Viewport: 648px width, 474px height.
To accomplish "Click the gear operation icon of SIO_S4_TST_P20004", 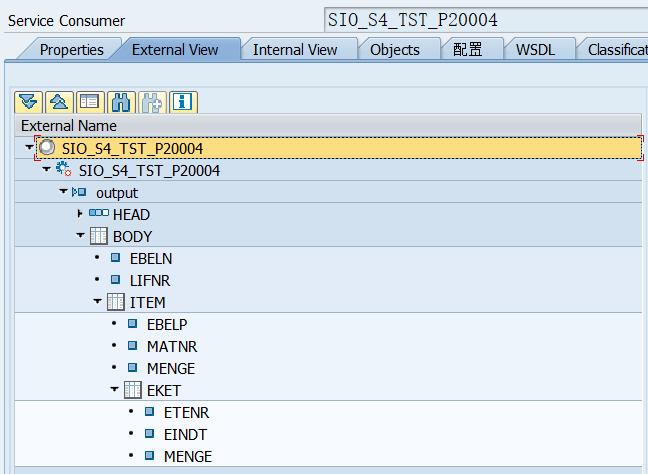I will tap(64, 169).
